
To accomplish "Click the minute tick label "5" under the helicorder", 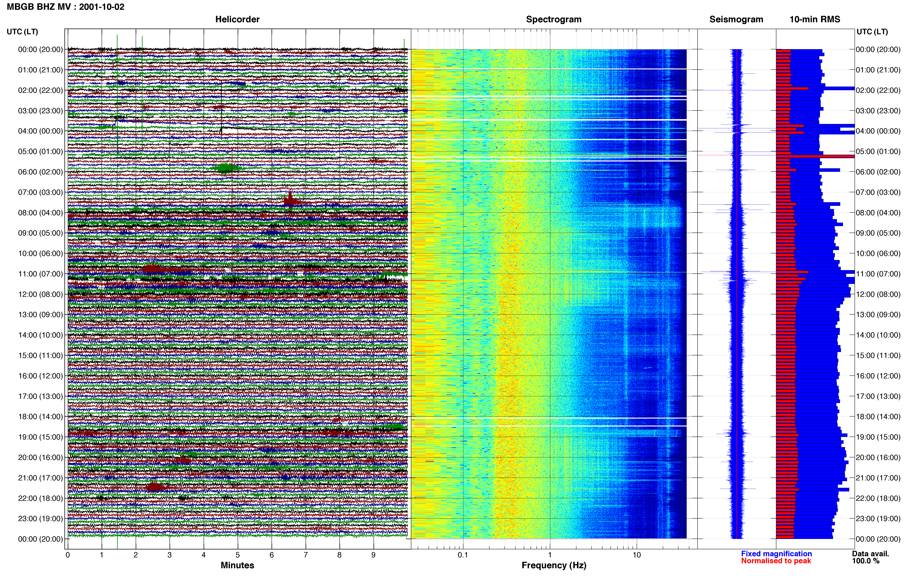I will point(238,555).
